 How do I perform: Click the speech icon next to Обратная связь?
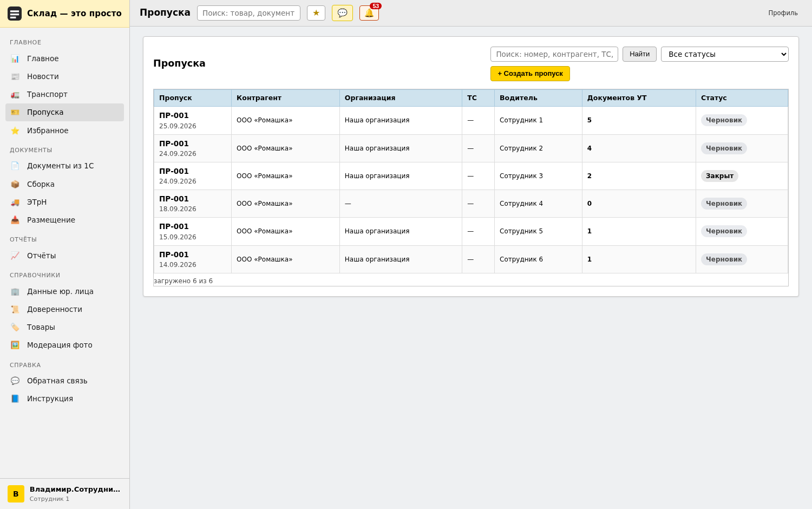click(x=15, y=381)
